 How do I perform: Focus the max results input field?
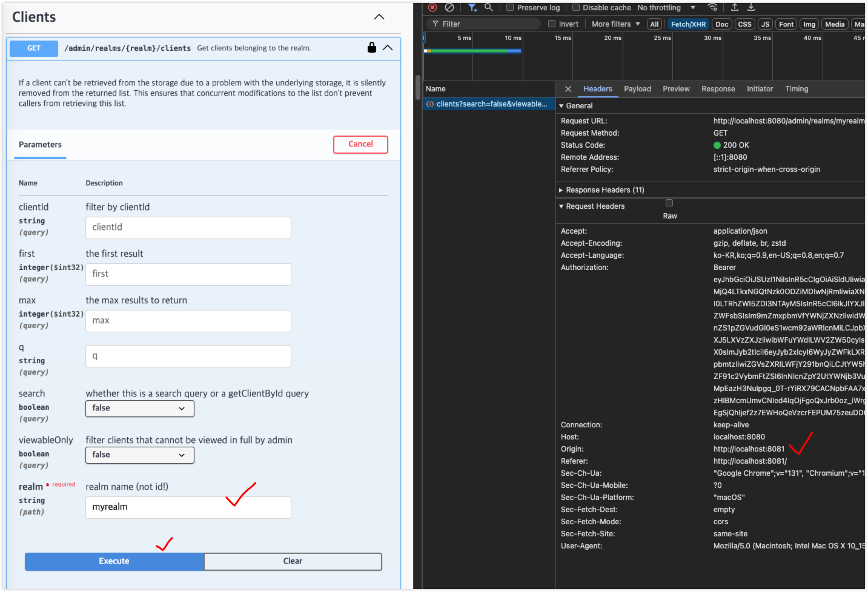coord(188,321)
